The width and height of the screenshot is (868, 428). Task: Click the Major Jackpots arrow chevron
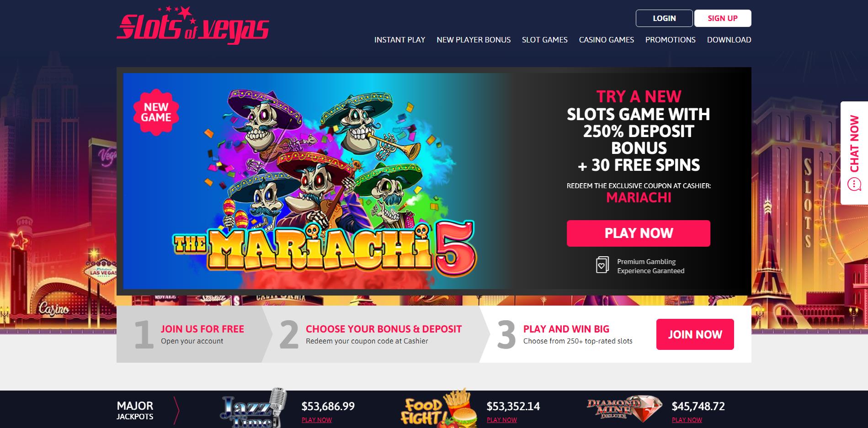[x=176, y=410]
